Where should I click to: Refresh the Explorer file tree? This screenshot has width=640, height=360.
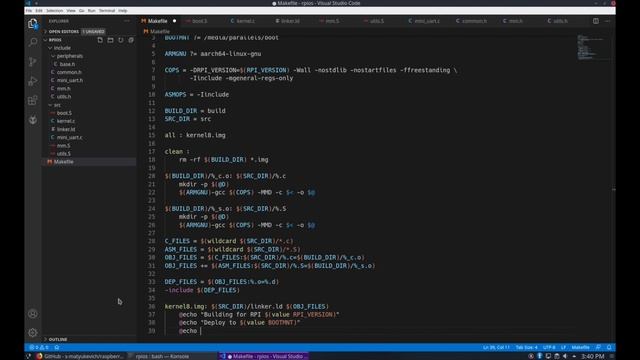point(121,40)
